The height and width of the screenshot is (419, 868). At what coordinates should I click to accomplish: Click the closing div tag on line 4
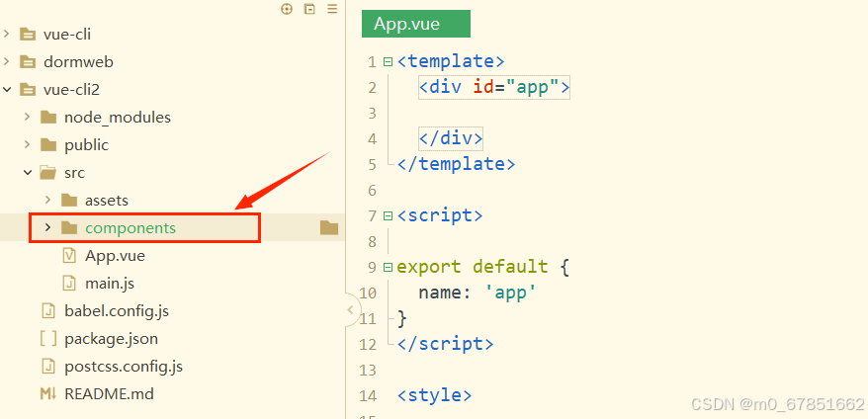(451, 138)
